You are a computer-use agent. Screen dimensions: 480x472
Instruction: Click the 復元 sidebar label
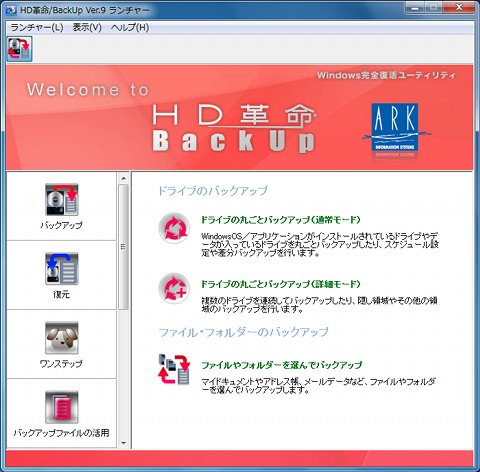coord(61,294)
